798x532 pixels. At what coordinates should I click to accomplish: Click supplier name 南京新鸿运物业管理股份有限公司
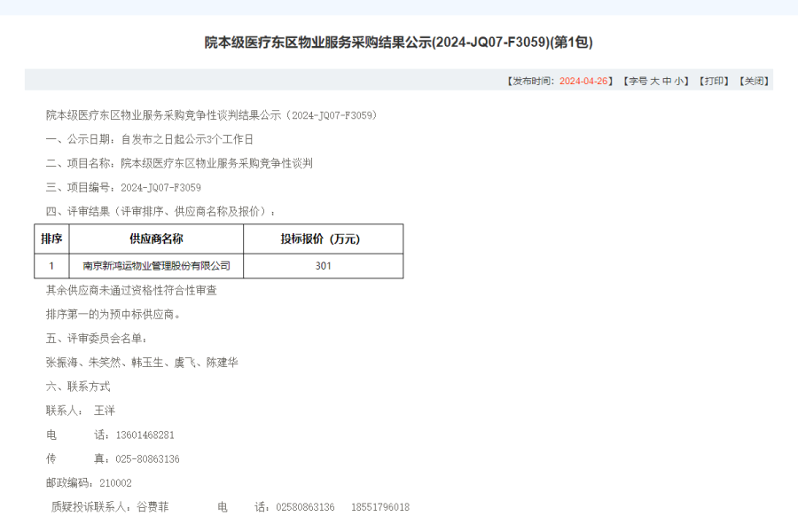[156, 265]
